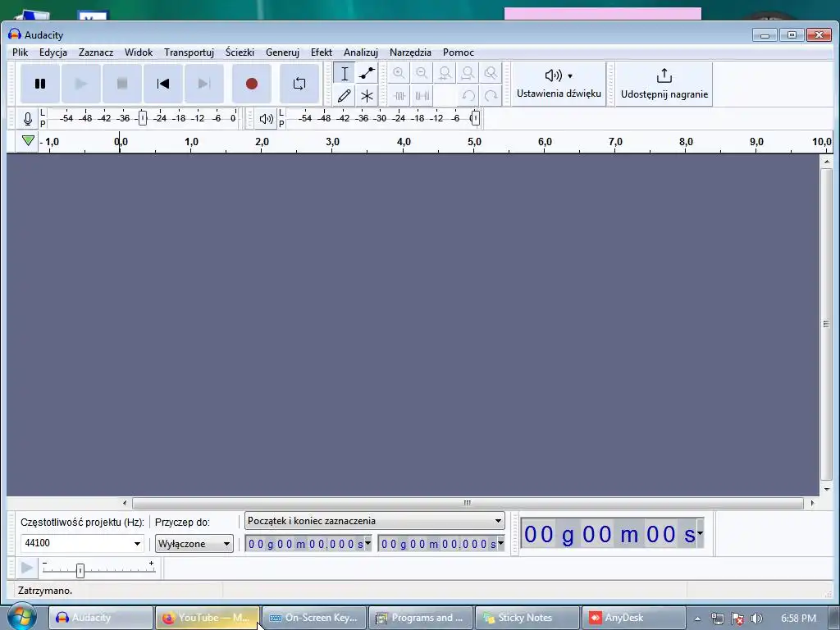The image size is (840, 630).
Task: Open the Zaznacz menu
Action: tap(96, 52)
